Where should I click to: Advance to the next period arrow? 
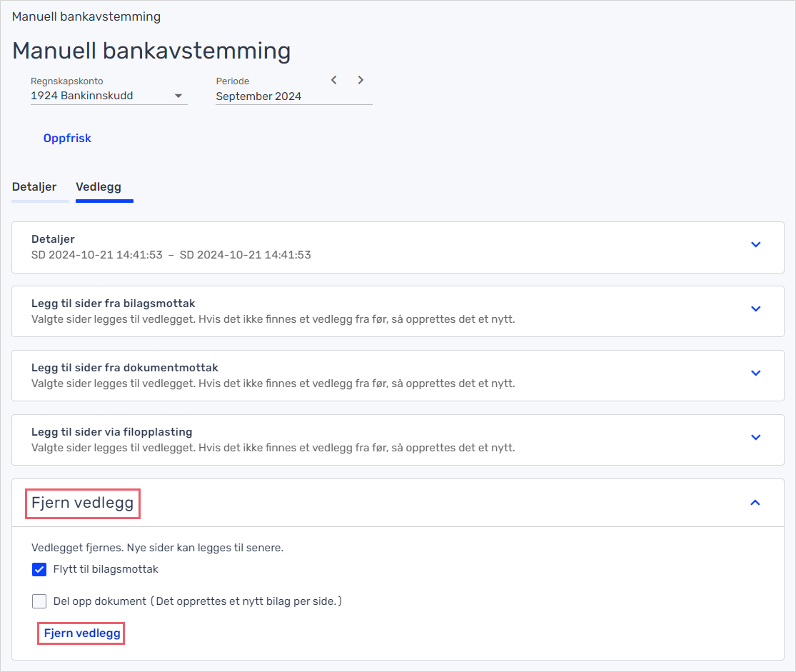(x=361, y=80)
